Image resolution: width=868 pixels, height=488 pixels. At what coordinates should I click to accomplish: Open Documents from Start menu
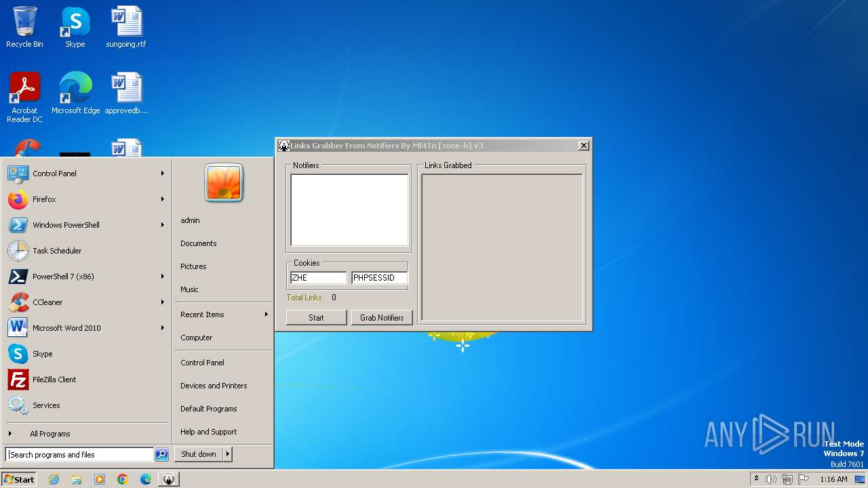coord(199,243)
